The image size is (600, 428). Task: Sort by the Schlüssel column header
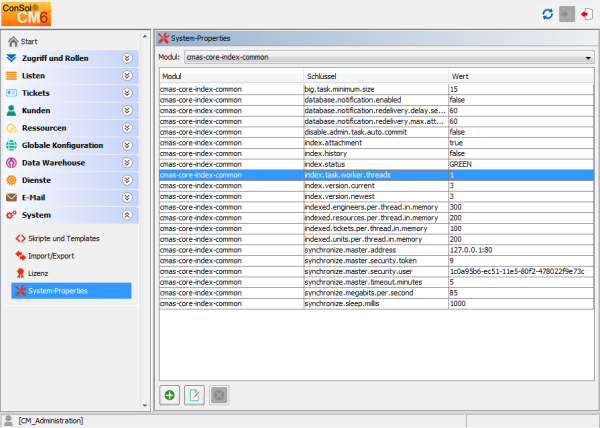[x=376, y=76]
